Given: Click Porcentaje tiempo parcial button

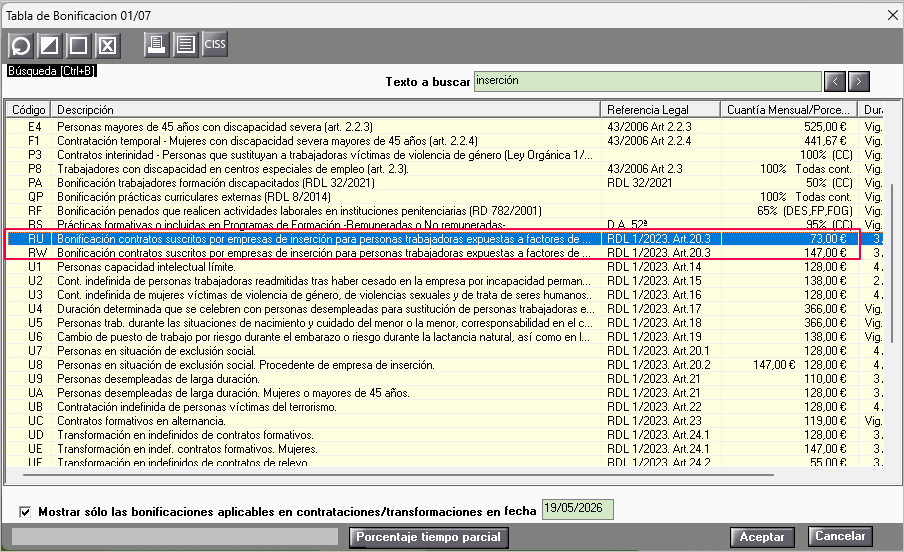Looking at the screenshot, I should pos(428,537).
